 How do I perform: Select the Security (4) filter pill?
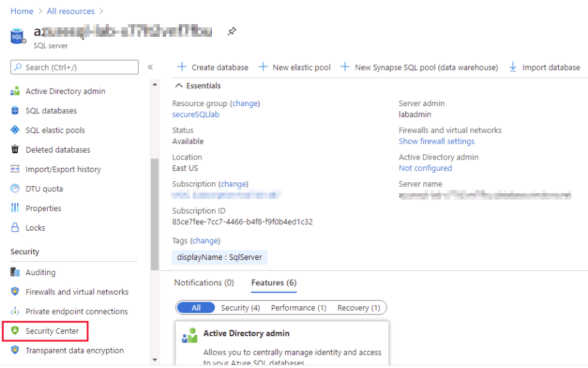[240, 308]
